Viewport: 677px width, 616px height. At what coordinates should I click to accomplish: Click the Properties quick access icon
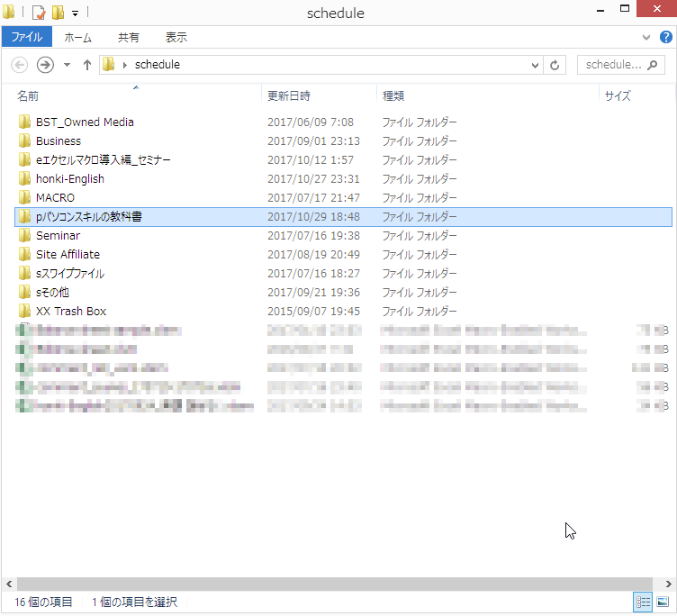(x=39, y=13)
